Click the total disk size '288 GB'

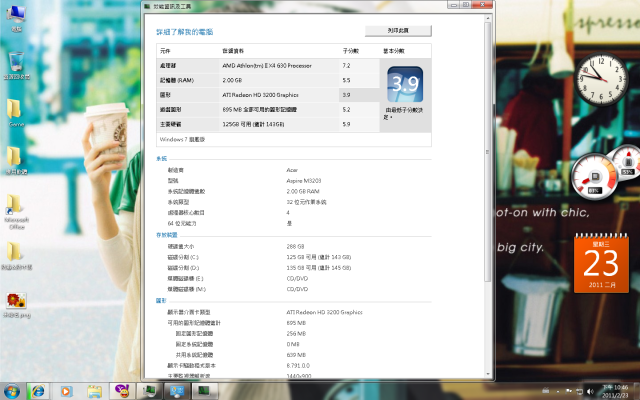point(295,247)
